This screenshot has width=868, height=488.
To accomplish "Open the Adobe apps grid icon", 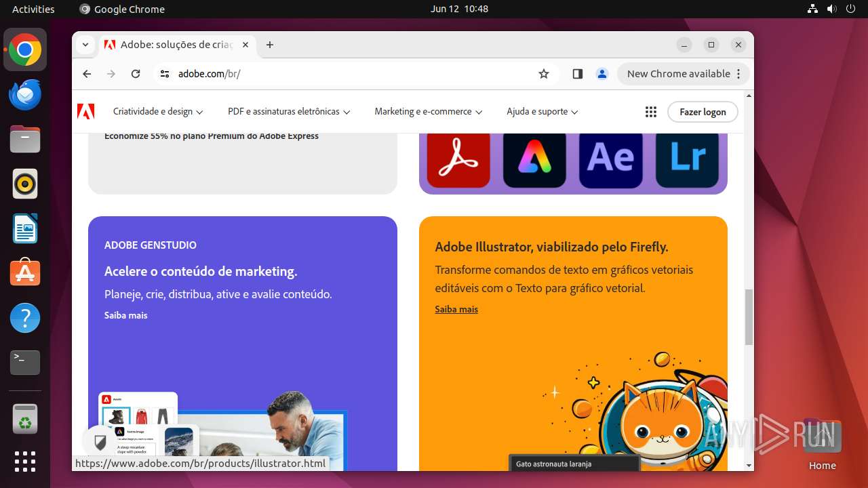I will pos(651,112).
